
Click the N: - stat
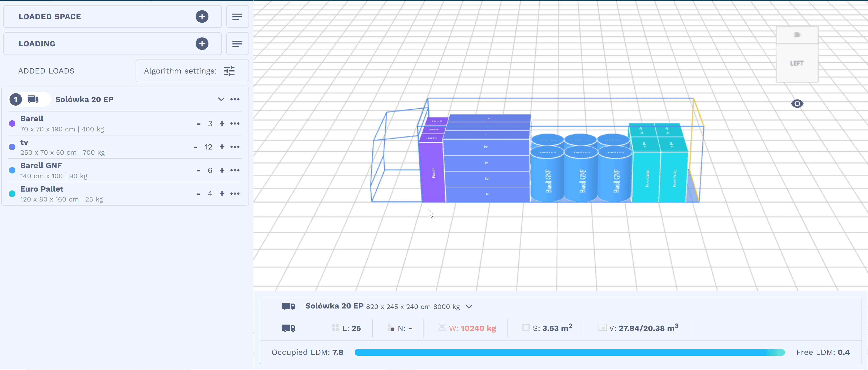[x=400, y=328]
